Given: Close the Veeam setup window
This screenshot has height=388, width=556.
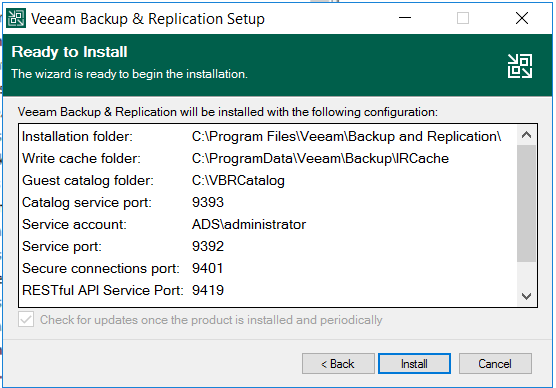Looking at the screenshot, I should tap(522, 18).
